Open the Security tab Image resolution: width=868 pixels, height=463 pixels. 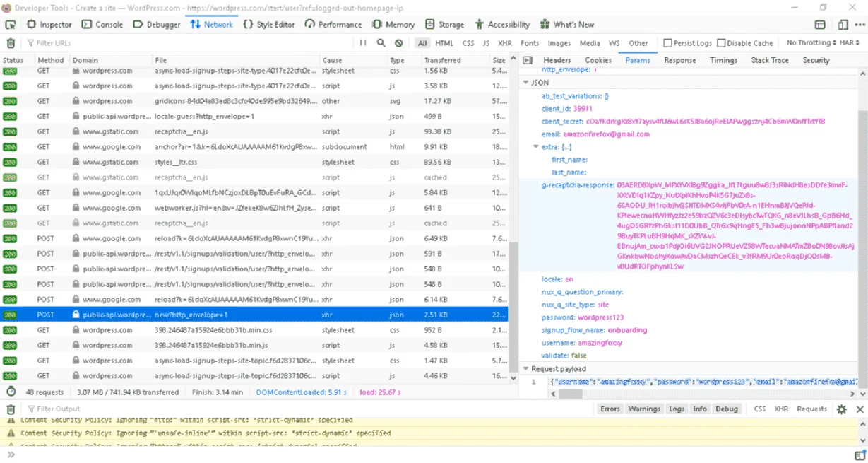(x=816, y=60)
